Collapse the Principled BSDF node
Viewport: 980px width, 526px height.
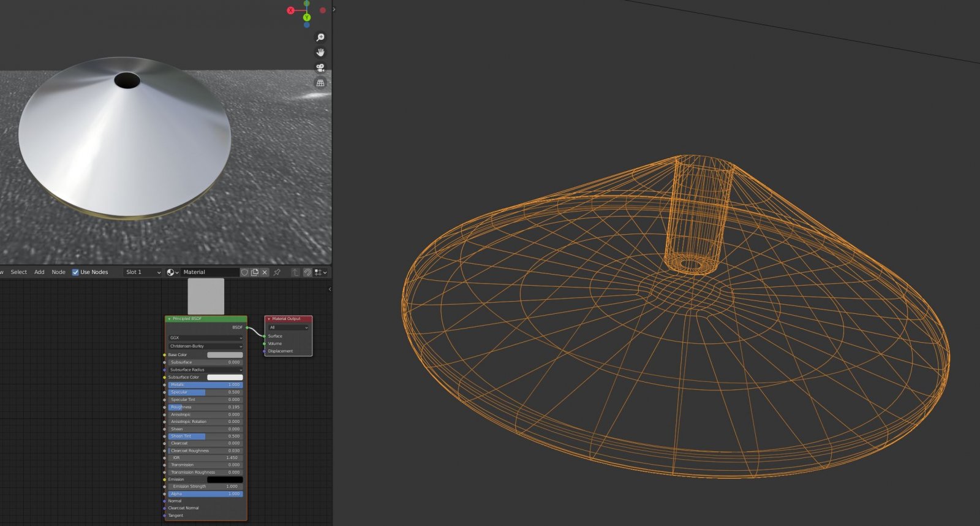(169, 319)
